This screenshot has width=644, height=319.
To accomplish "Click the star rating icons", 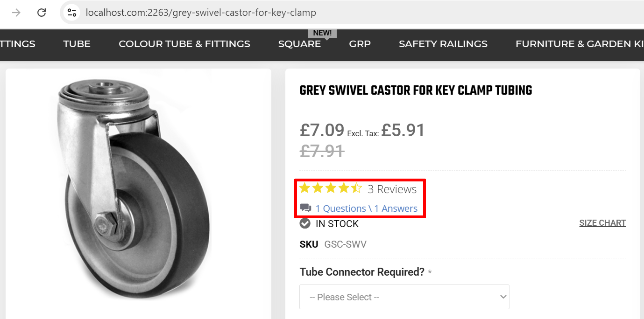I will coord(330,188).
